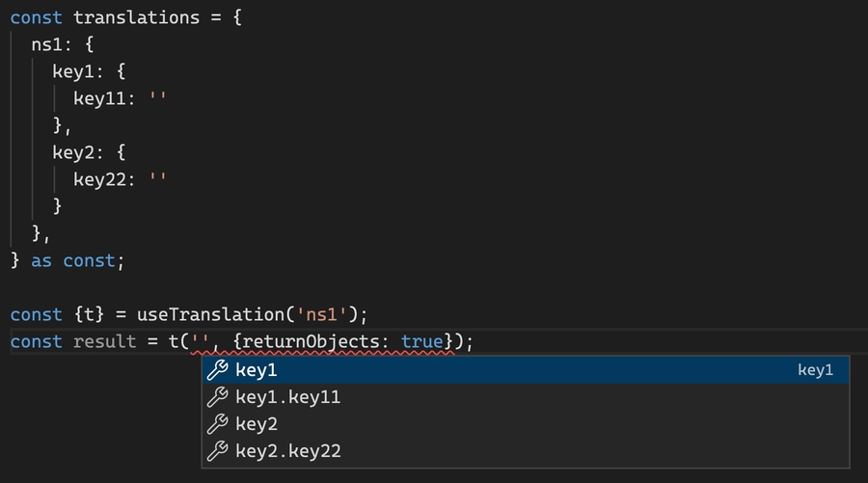Screen dimensions: 868x483
Task: Click the ns1 property key in translations
Action: click(46, 45)
